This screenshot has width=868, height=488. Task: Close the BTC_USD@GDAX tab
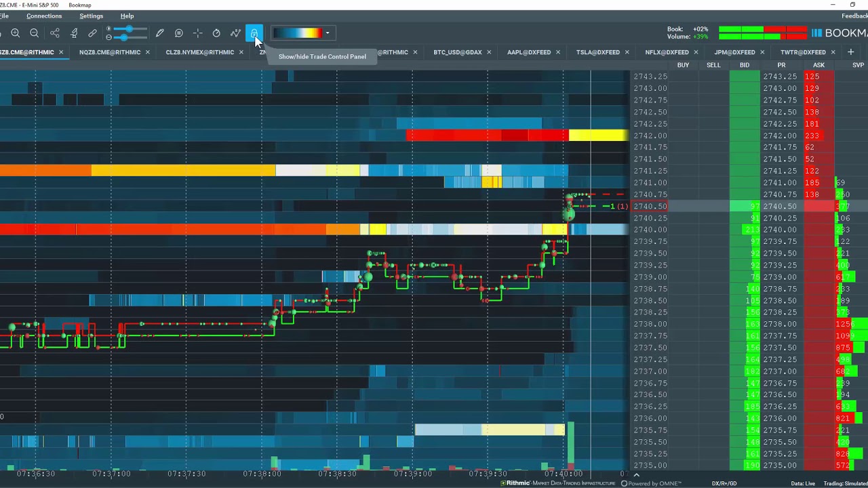point(489,52)
